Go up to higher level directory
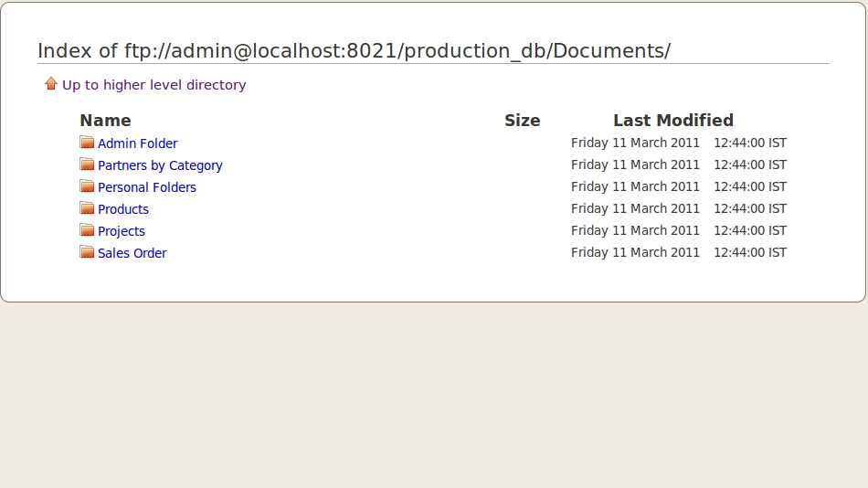The width and height of the screenshot is (868, 488). [153, 85]
